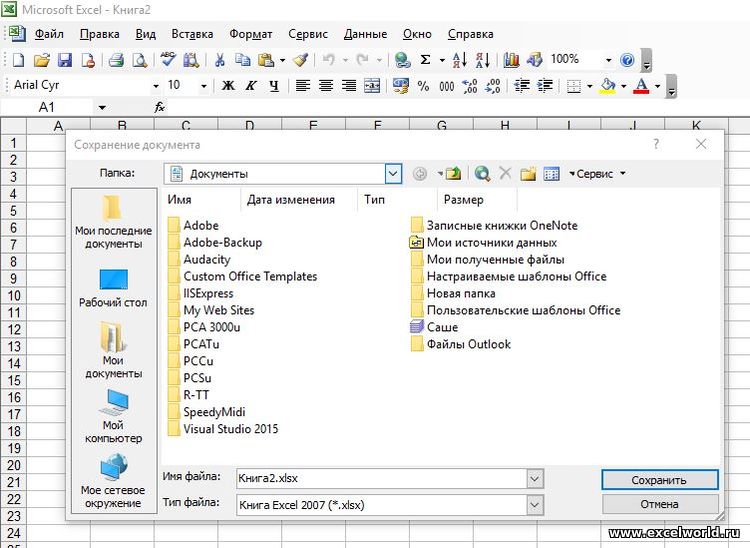The width and height of the screenshot is (750, 548).
Task: Sort files by Имя column header
Action: pos(201,200)
